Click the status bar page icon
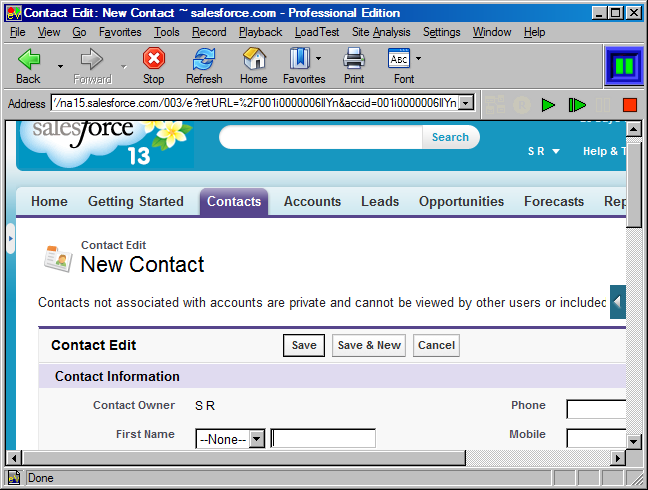Viewport: 648px width, 490px height. tap(14, 478)
